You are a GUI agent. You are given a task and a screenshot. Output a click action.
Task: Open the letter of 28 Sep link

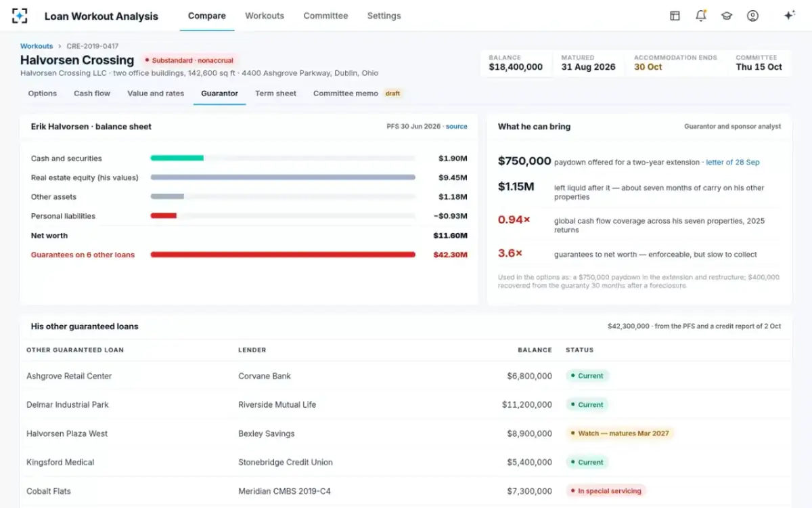tap(732, 163)
